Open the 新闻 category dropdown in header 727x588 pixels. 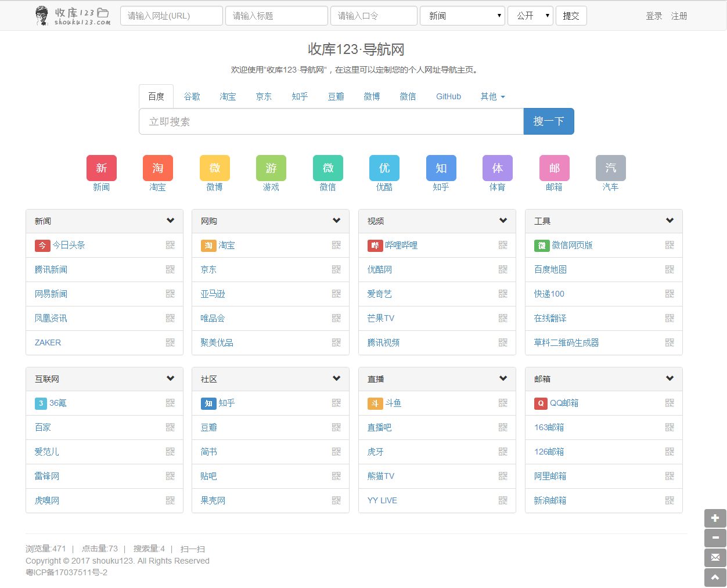click(x=463, y=16)
